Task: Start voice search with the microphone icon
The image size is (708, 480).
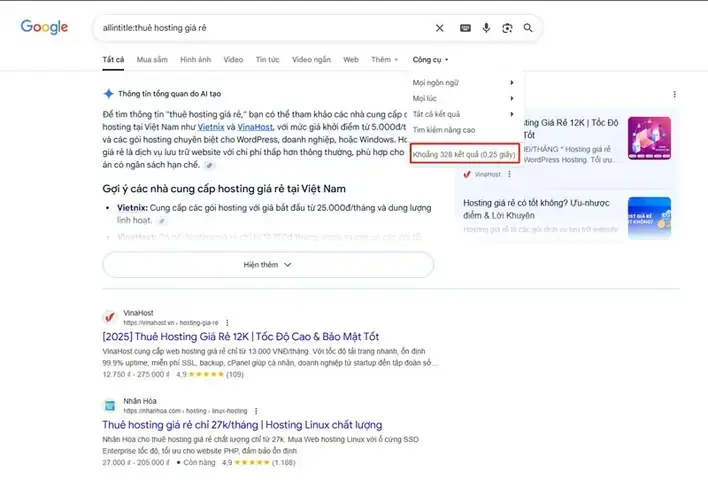Action: click(486, 28)
